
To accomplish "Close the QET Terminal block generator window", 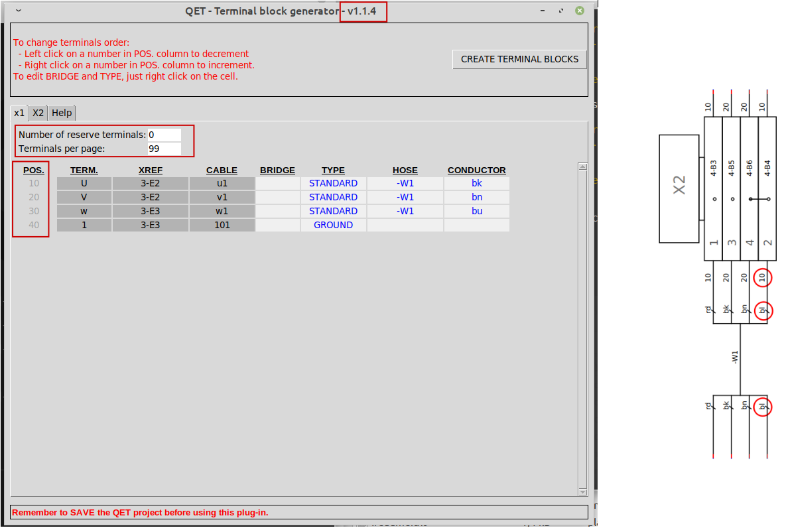I will click(x=580, y=11).
